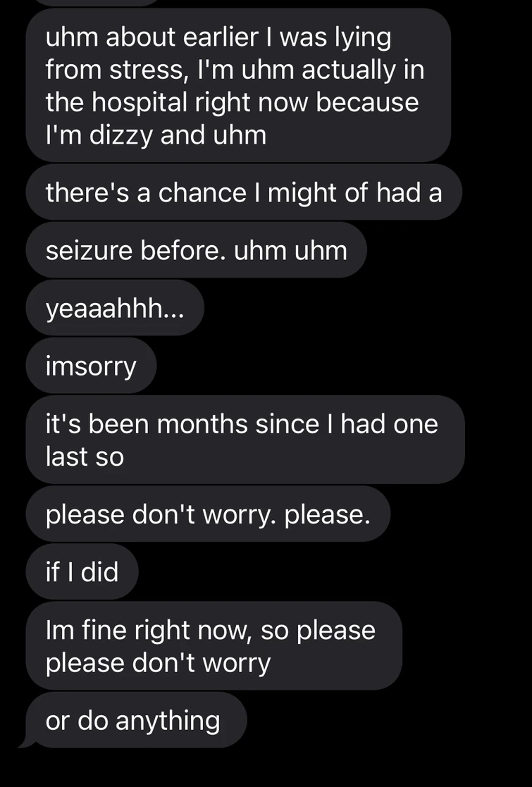Click the text "last so" in the bubble
Image resolution: width=532 pixels, height=787 pixels.
[x=85, y=457]
